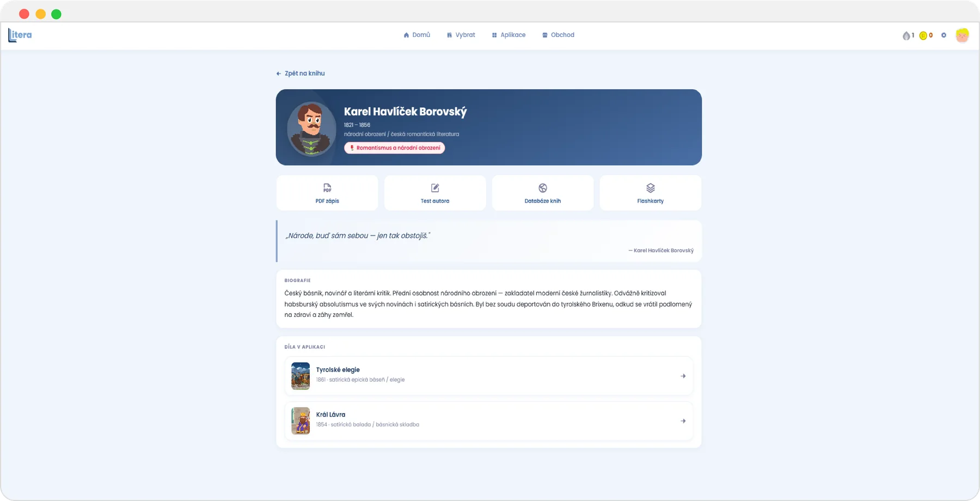Click 1854 · satirická balada / básnická skladba
This screenshot has height=501, width=980.
click(368, 425)
